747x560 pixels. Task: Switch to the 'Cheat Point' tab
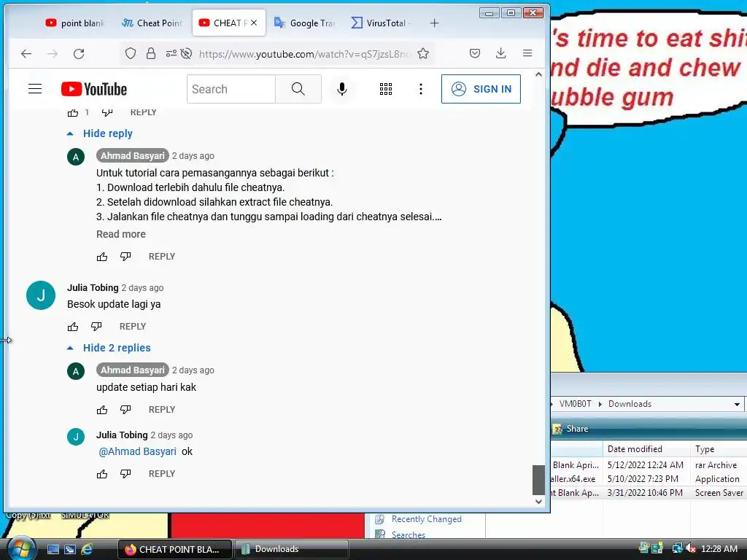(x=152, y=23)
